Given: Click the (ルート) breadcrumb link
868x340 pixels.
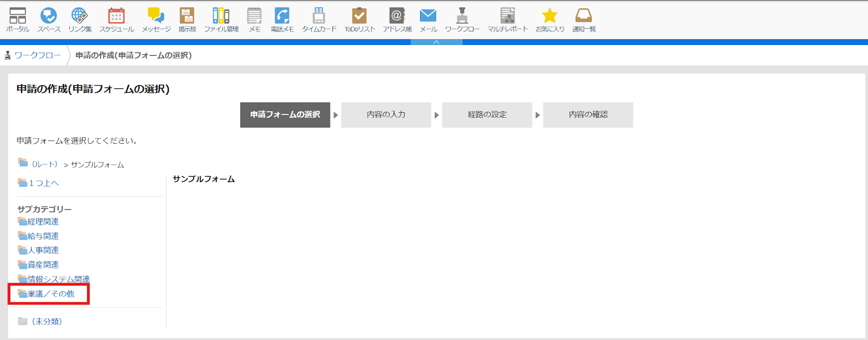Looking at the screenshot, I should (44, 164).
